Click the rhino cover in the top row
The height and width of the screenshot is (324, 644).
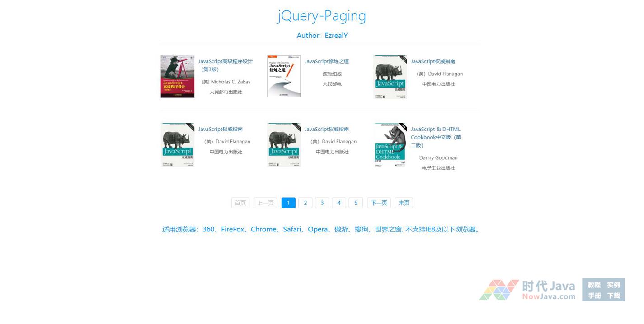[x=390, y=77]
